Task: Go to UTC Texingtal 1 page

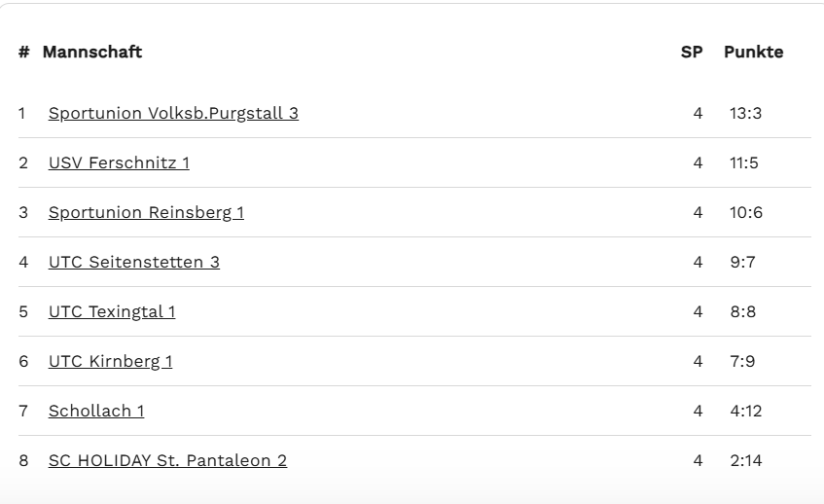Action: click(x=112, y=311)
